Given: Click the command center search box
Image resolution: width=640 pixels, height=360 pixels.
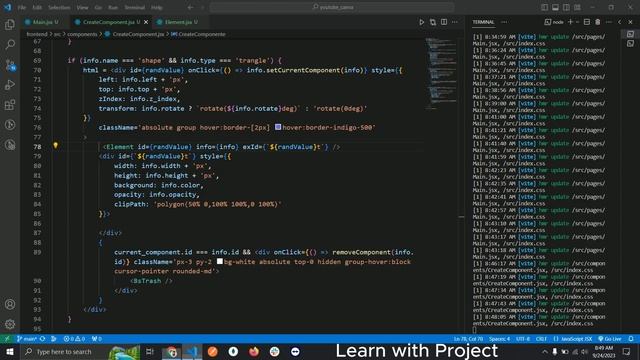Looking at the screenshot, I should pyautogui.click(x=332, y=7).
